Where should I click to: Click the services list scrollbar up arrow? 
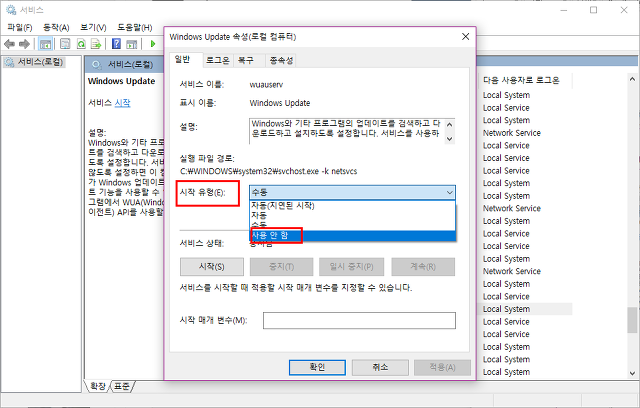click(632, 79)
